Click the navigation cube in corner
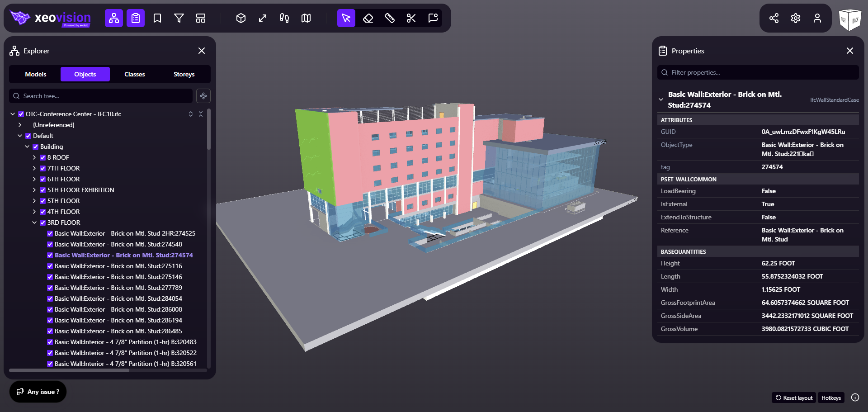 coord(849,19)
